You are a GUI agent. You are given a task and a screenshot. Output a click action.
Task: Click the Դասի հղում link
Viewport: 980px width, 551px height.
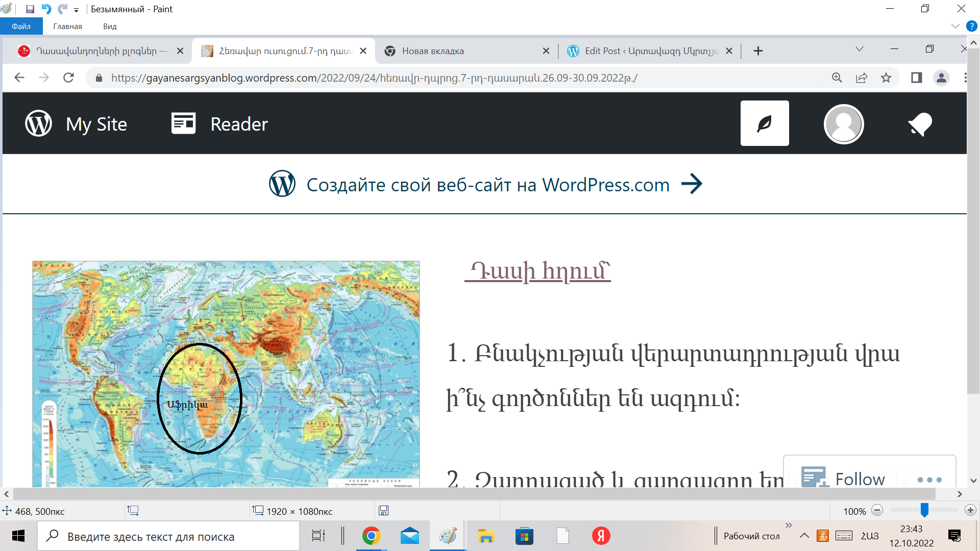click(537, 271)
